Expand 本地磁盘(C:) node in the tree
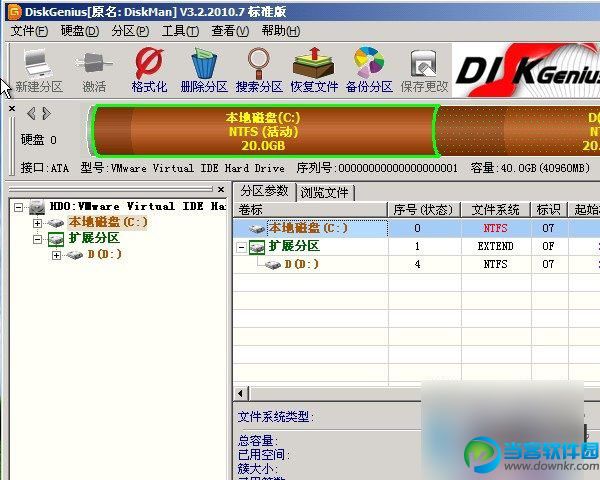This screenshot has height=480, width=600. tap(37, 223)
